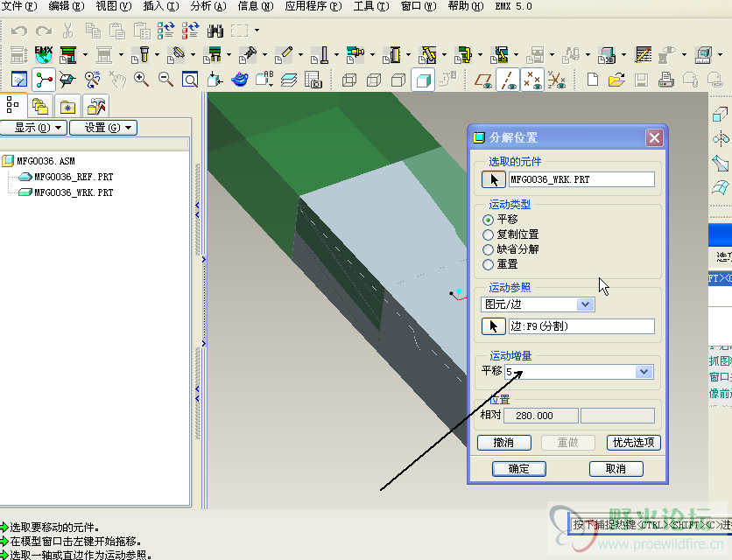Select the 缺省分解 radio button
Image resolution: width=732 pixels, height=560 pixels.
pyautogui.click(x=488, y=249)
